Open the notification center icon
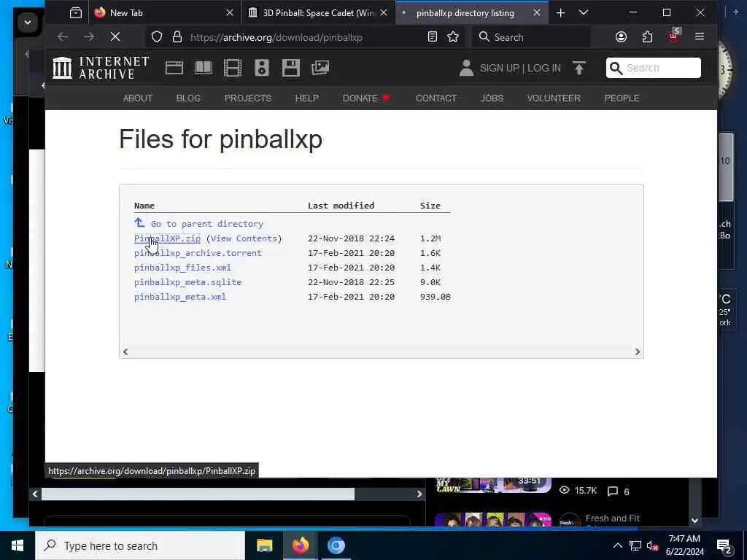This screenshot has height=560, width=747. pyautogui.click(x=724, y=546)
